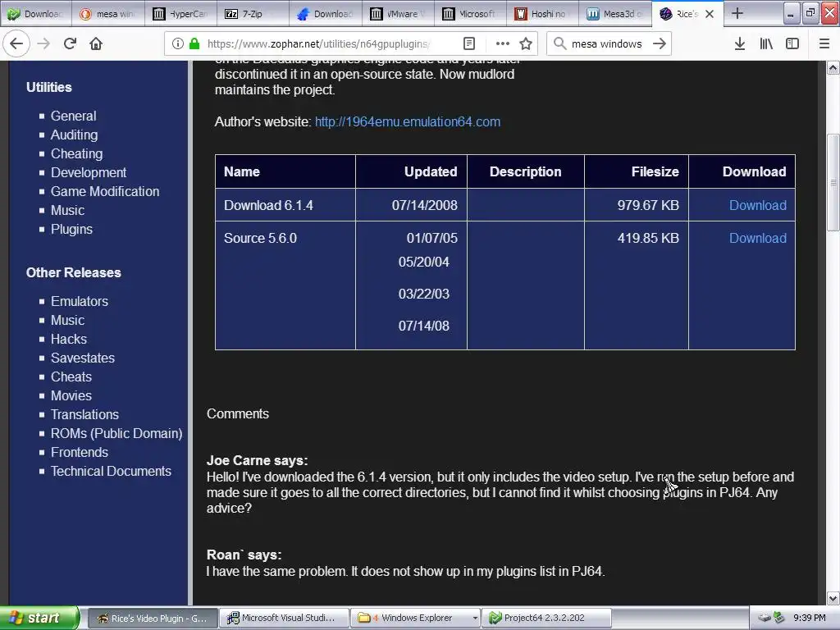
Task: Open Frontends releases
Action: pyautogui.click(x=80, y=452)
